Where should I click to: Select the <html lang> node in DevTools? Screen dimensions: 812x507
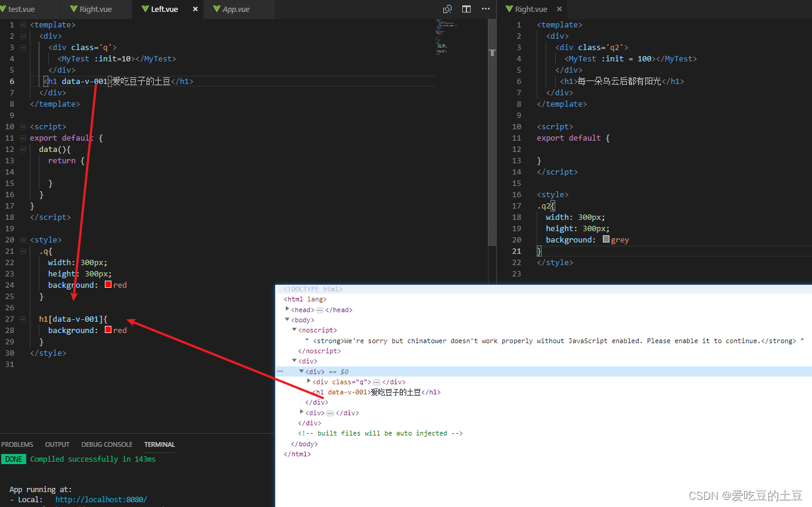click(x=305, y=300)
